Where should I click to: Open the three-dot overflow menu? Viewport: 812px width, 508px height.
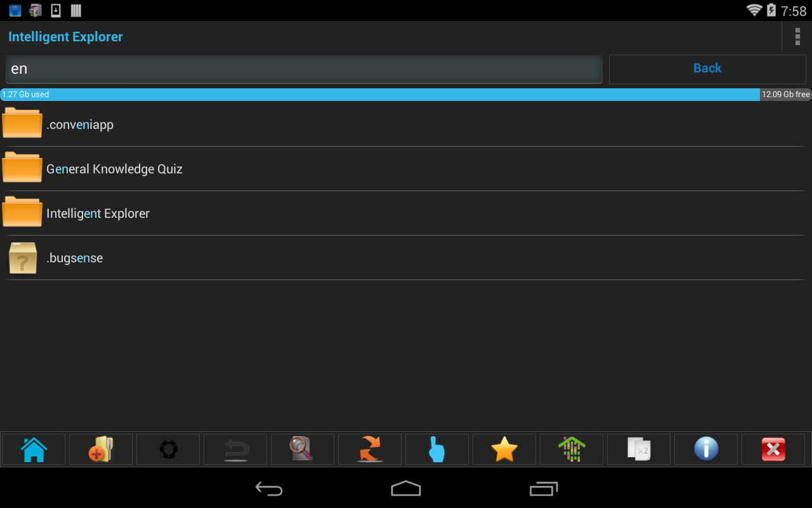797,37
